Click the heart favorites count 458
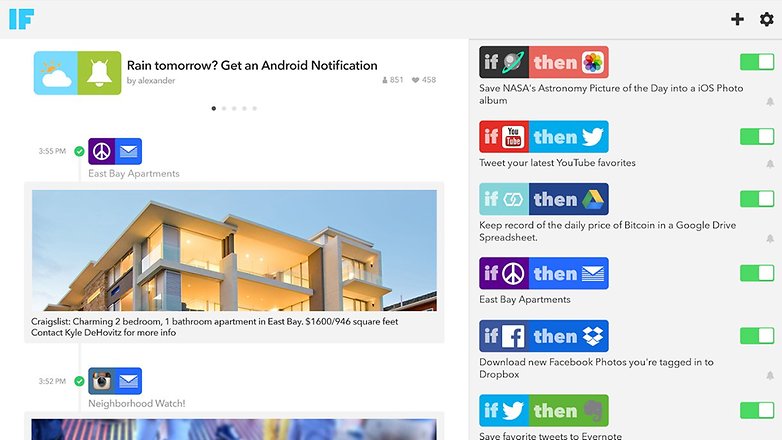 click(424, 80)
